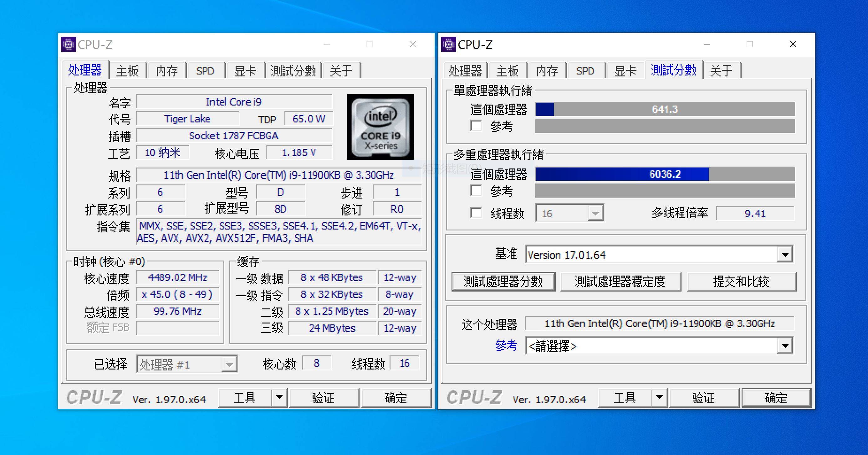Screen dimensions: 868x455
Task: Click the 多线程倍率 value 9.41
Action: 755,213
